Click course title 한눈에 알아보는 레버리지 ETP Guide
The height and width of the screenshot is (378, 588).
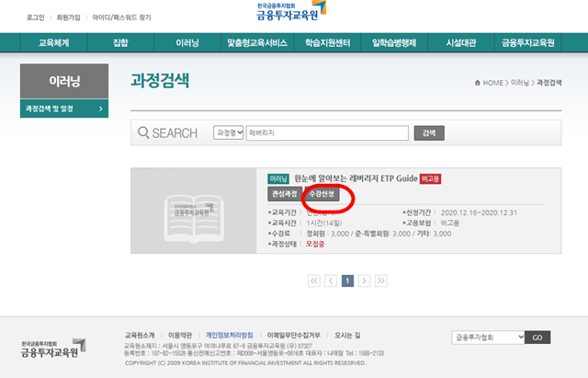pos(356,178)
